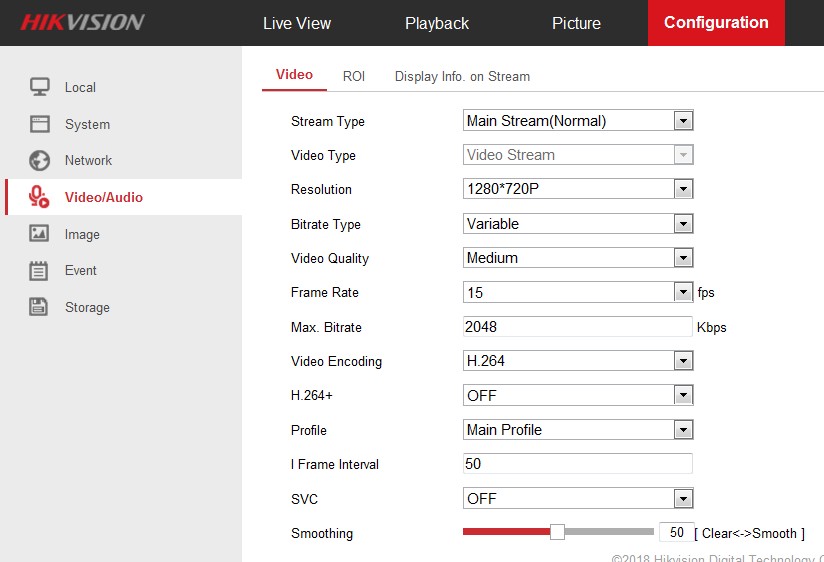The height and width of the screenshot is (562, 824).
Task: Expand the Video Quality dropdown
Action: [578, 258]
